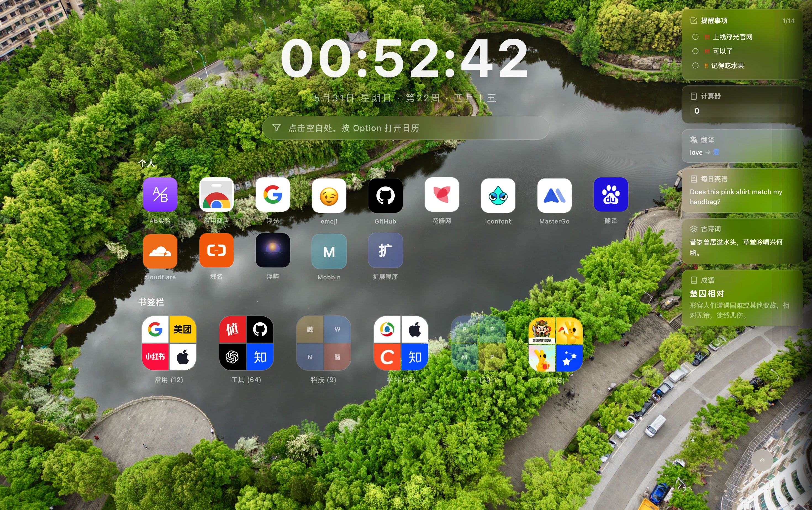The image size is (812, 510).
Task: Complete the 记得吃水果 reminder
Action: 695,66
